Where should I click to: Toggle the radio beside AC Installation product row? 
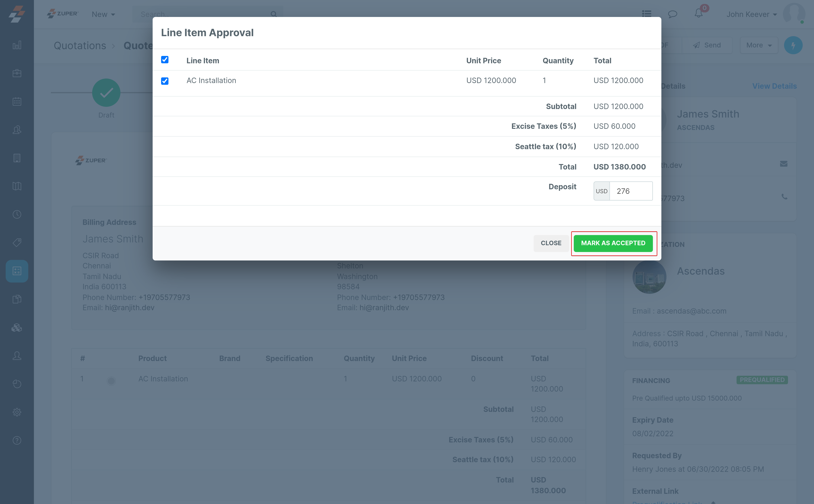(x=111, y=381)
